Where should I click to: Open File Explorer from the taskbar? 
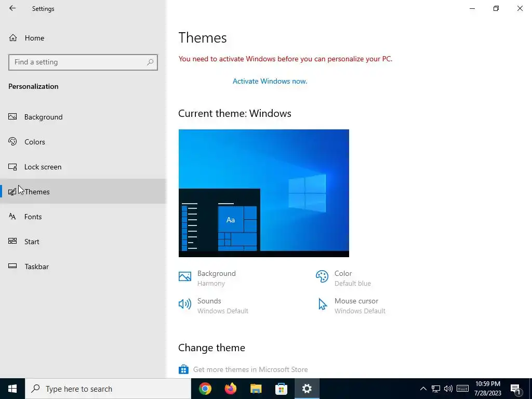[x=256, y=389]
